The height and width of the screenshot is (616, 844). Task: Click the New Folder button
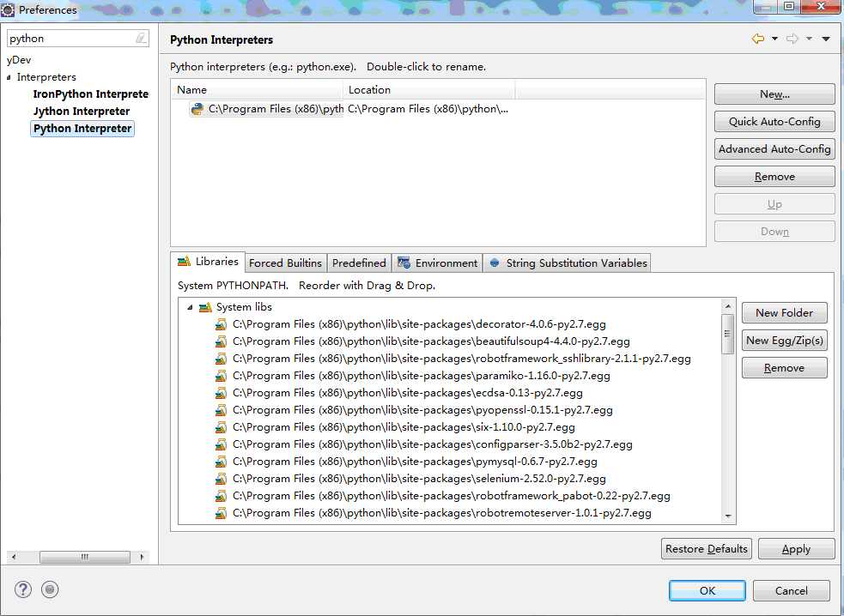pos(784,312)
